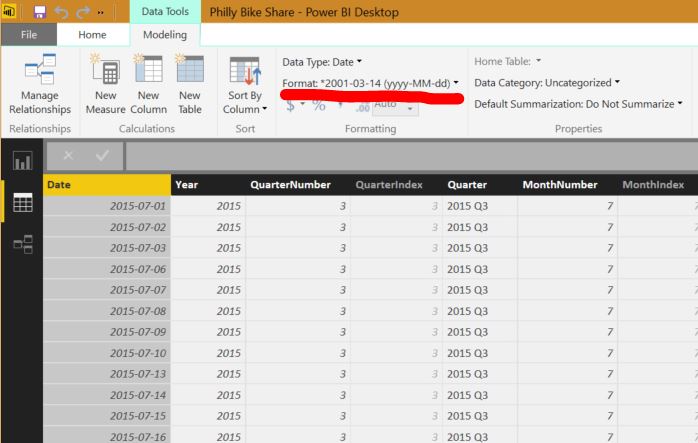The height and width of the screenshot is (443, 698).
Task: Add a New Column
Action: point(149,85)
